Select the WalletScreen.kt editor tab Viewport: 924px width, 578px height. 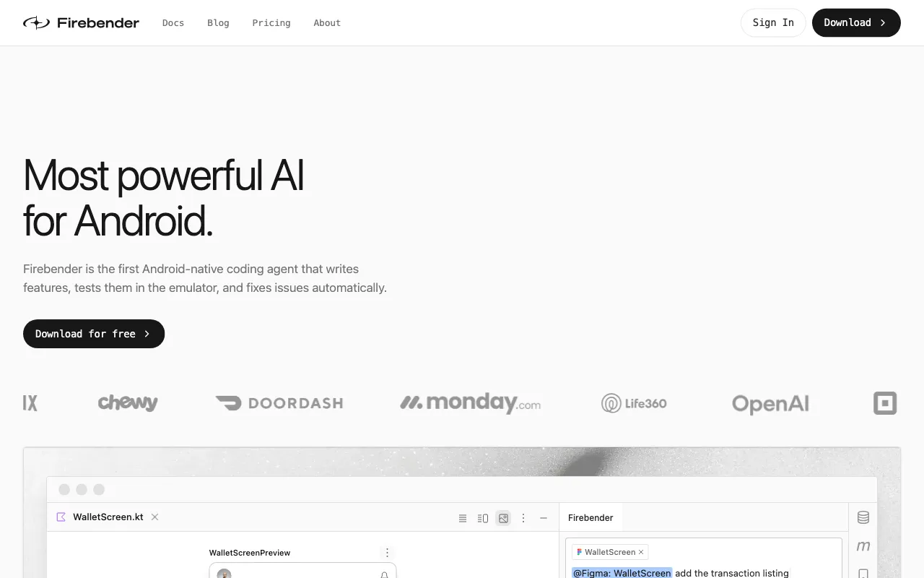(108, 517)
